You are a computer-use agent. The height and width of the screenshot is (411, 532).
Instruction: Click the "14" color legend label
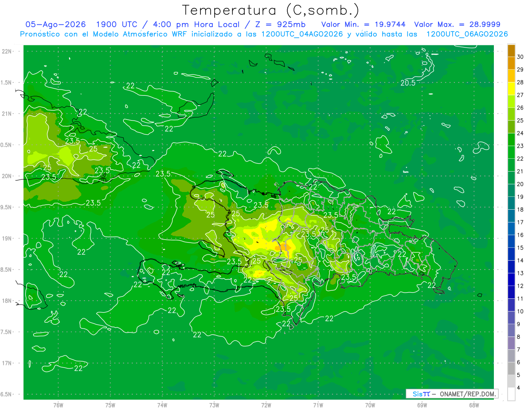point(520,260)
